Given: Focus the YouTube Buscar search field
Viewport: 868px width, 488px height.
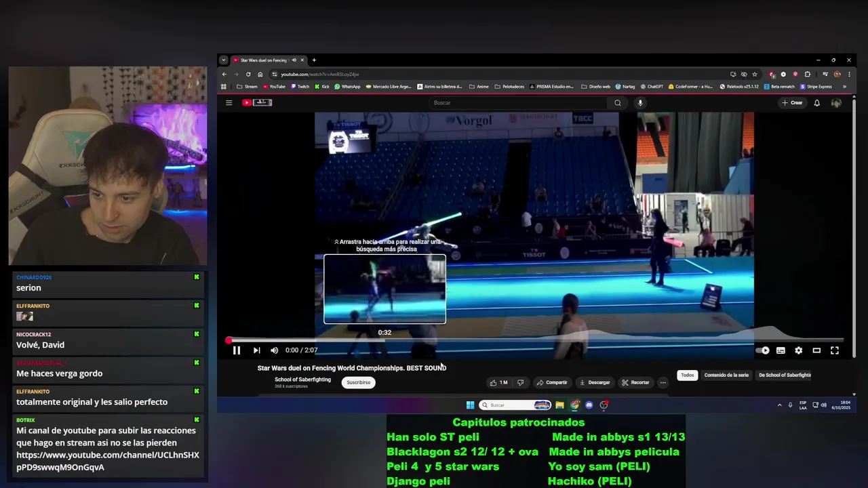Looking at the screenshot, I should point(519,103).
